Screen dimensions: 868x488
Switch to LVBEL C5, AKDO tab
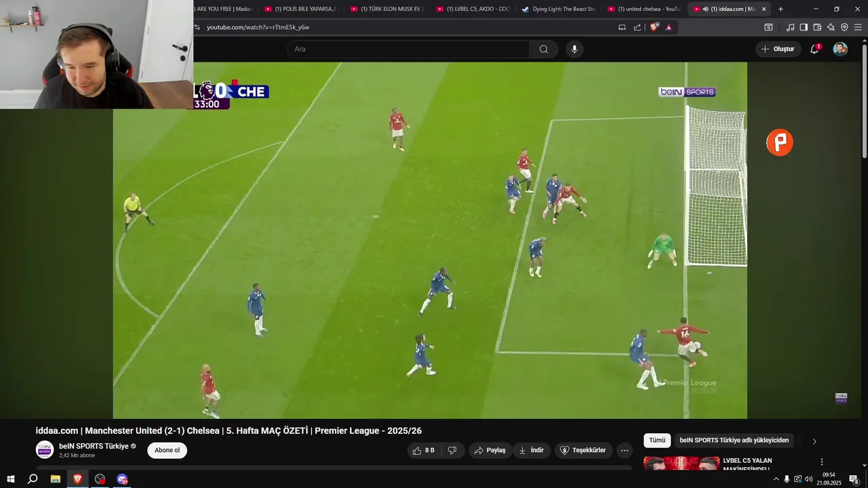pos(473,9)
